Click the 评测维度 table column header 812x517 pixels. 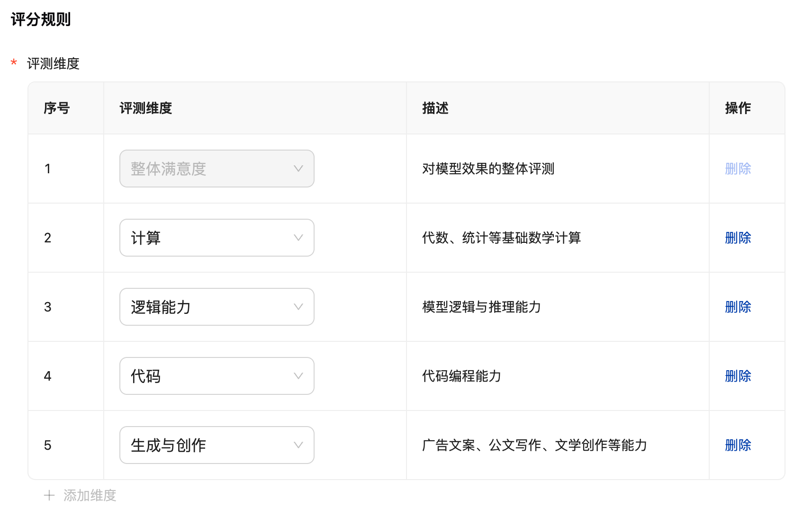click(x=145, y=108)
